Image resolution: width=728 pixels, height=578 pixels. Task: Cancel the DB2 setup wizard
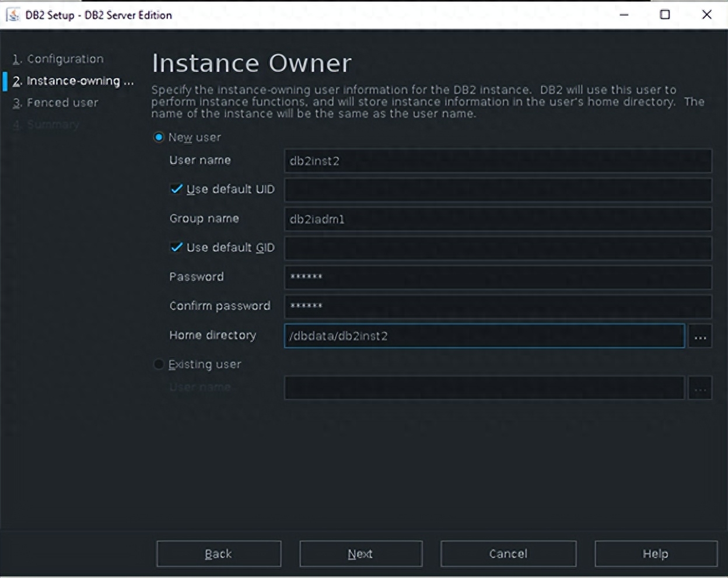508,553
